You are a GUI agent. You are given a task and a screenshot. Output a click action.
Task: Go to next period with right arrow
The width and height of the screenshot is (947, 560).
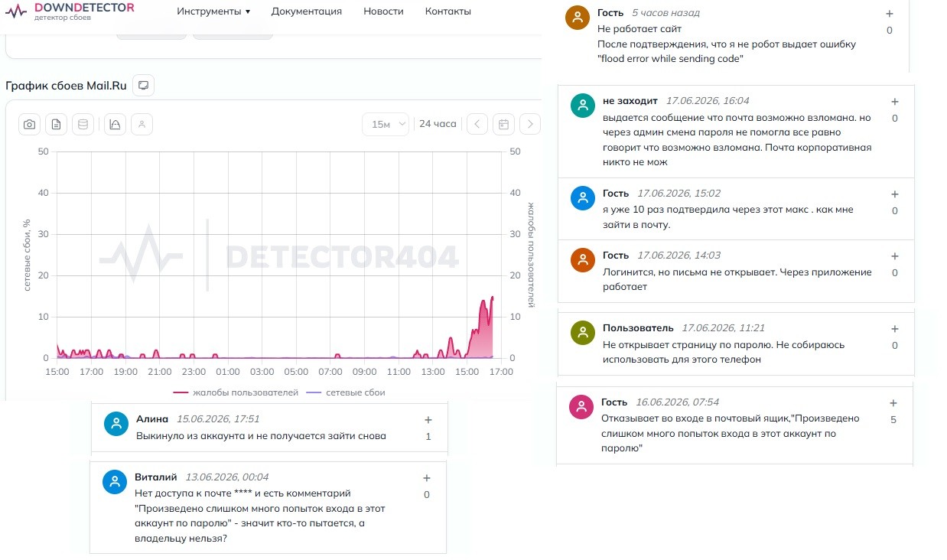(x=530, y=124)
